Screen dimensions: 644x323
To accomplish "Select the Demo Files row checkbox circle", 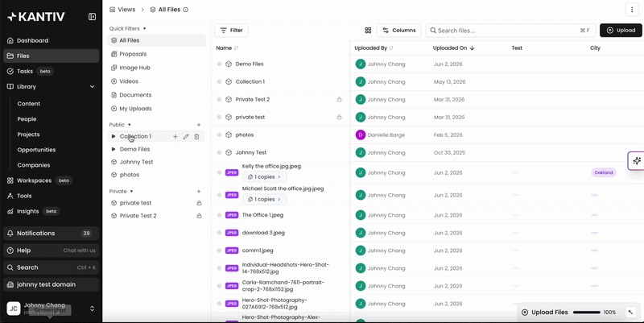I will pos(219,64).
